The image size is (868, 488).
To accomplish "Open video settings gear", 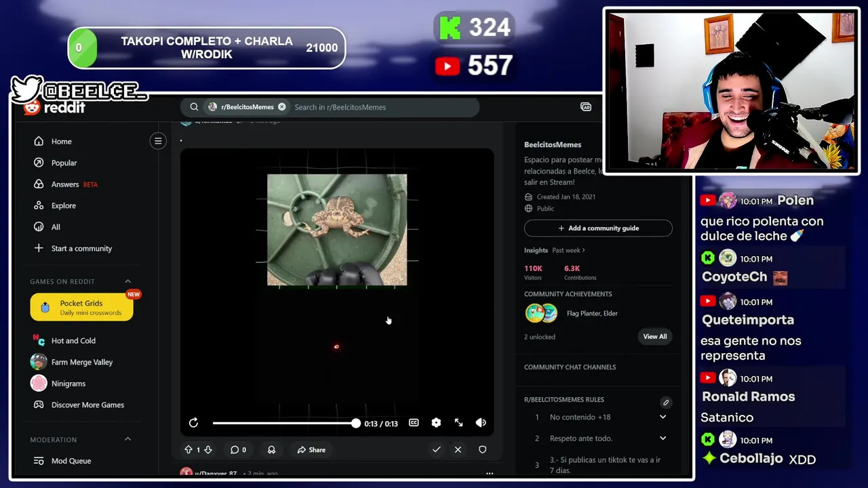I will click(x=436, y=423).
